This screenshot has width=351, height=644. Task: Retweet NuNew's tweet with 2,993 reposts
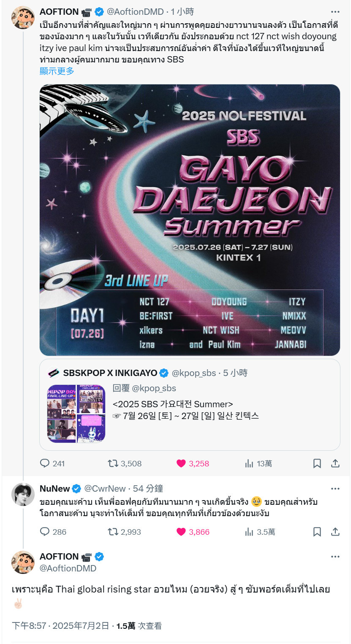125,532
